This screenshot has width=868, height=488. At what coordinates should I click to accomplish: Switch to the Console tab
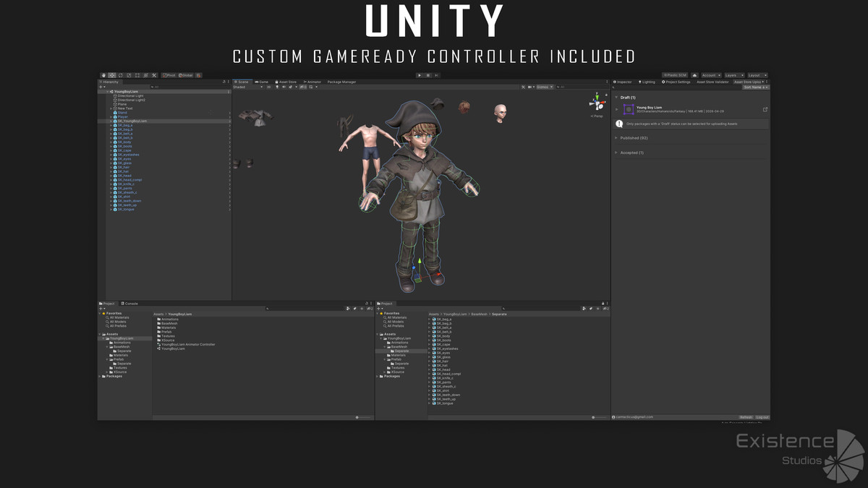[x=129, y=304]
